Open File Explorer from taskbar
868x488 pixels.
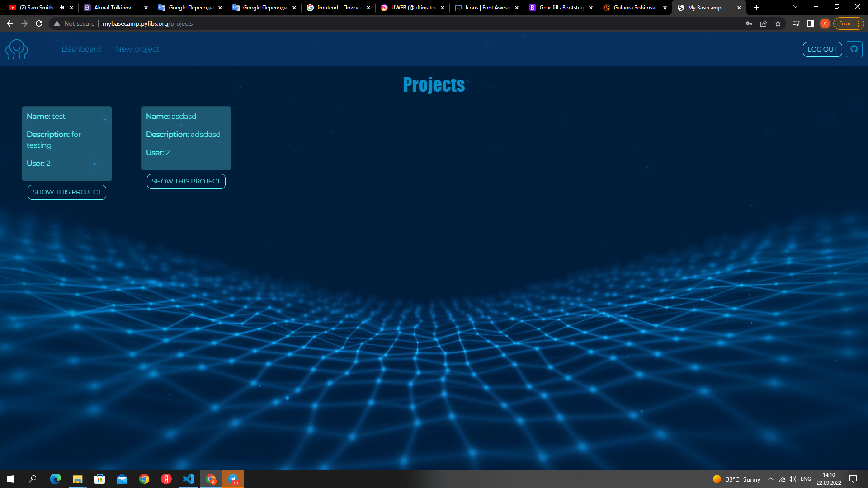point(77,479)
